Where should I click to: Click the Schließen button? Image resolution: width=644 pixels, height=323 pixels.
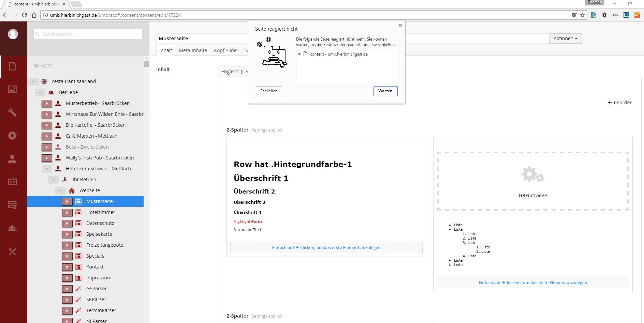(x=269, y=91)
